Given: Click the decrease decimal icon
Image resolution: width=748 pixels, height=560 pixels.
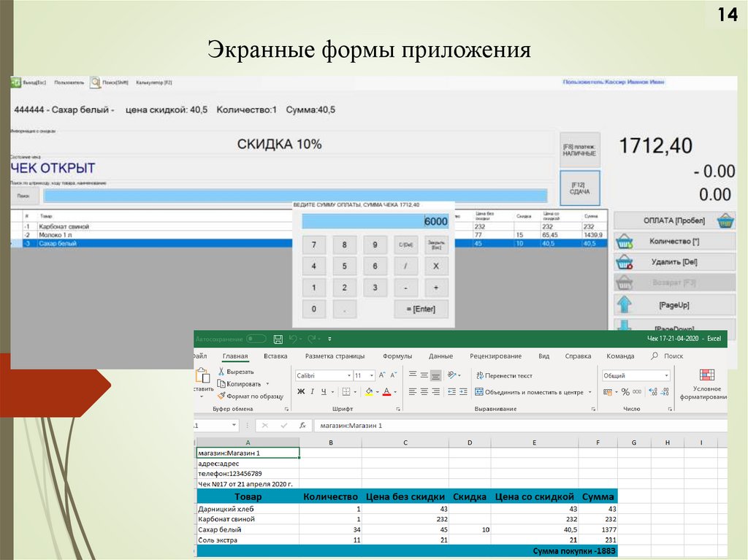Looking at the screenshot, I should point(665,392).
